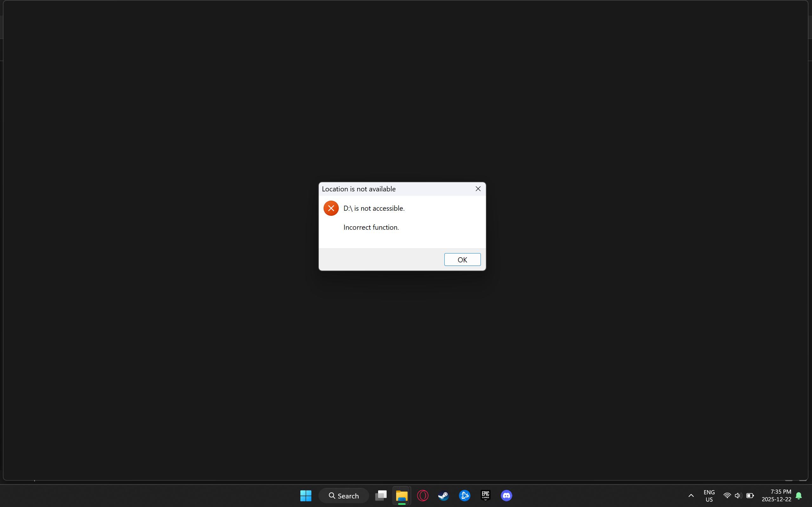
Task: Close the 'Location is not available' dialog
Action: [x=478, y=189]
